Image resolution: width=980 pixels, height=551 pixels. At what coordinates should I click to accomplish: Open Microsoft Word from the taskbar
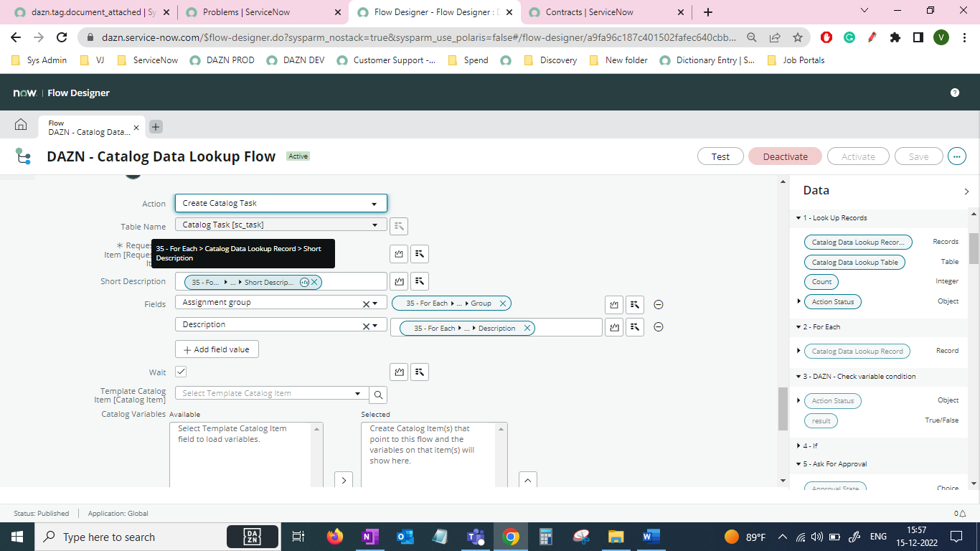pyautogui.click(x=651, y=537)
